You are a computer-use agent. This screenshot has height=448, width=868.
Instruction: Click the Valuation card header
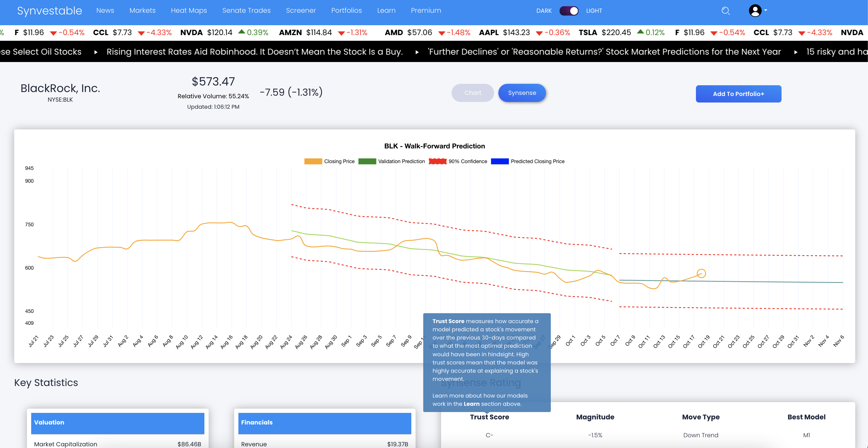[x=118, y=423]
